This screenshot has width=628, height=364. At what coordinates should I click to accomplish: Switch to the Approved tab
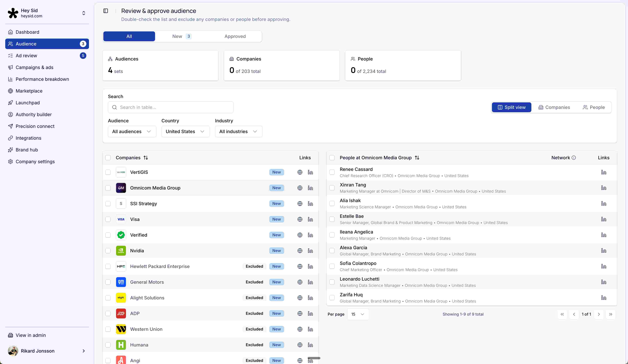[x=235, y=36]
